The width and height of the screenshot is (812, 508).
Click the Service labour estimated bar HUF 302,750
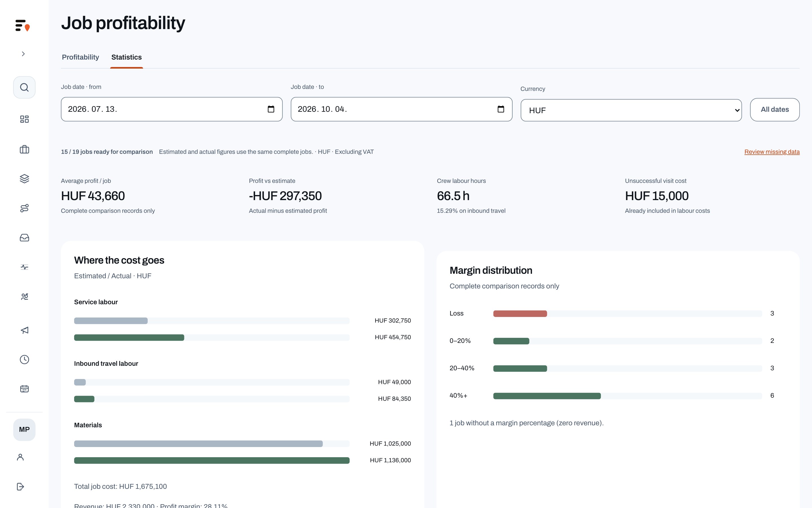[x=111, y=321]
